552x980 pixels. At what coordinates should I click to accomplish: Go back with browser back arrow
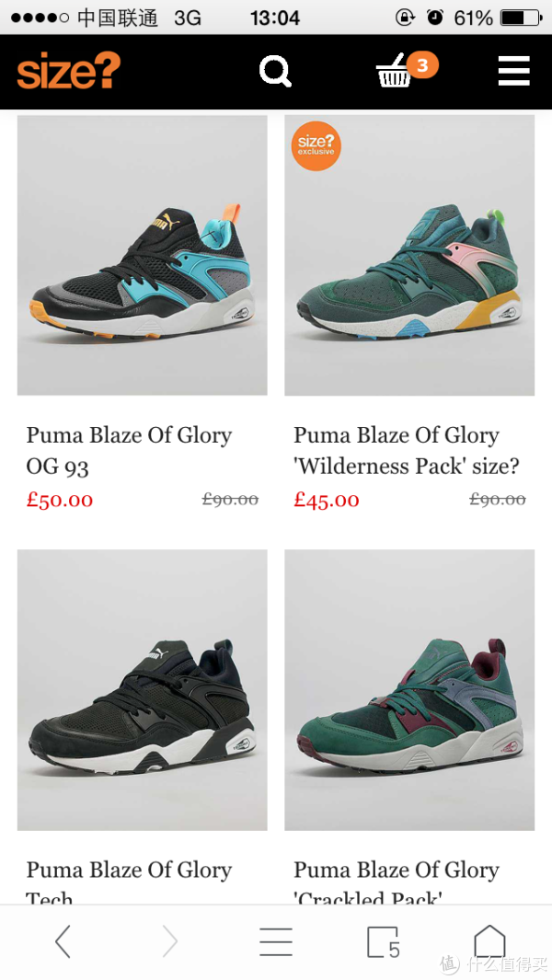coord(63,940)
